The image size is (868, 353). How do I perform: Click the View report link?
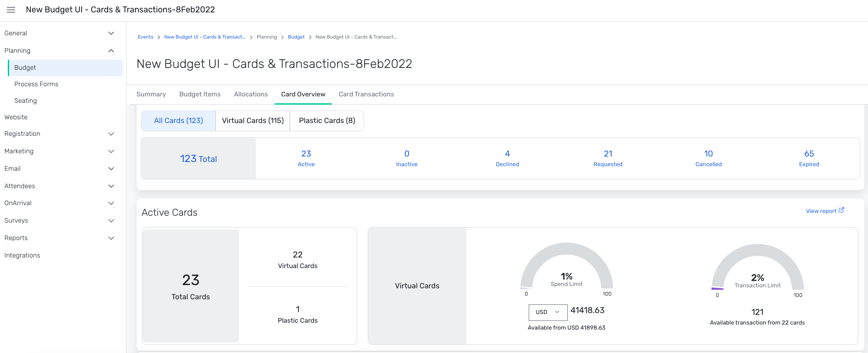[821, 211]
